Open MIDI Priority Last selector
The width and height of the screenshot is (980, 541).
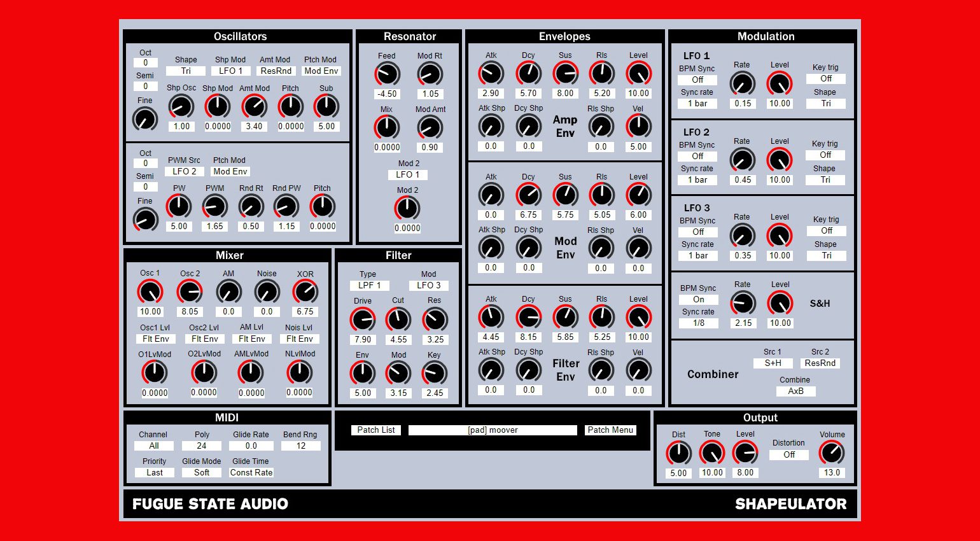click(x=155, y=472)
